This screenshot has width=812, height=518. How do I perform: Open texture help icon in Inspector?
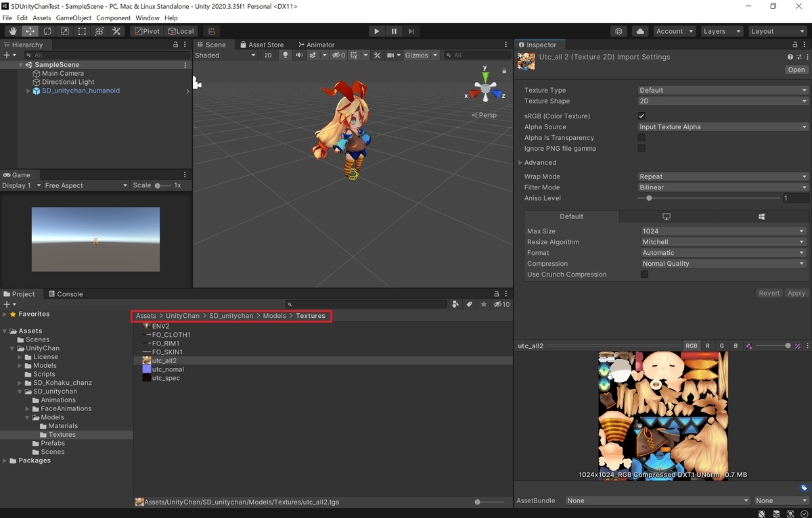pyautogui.click(x=790, y=57)
